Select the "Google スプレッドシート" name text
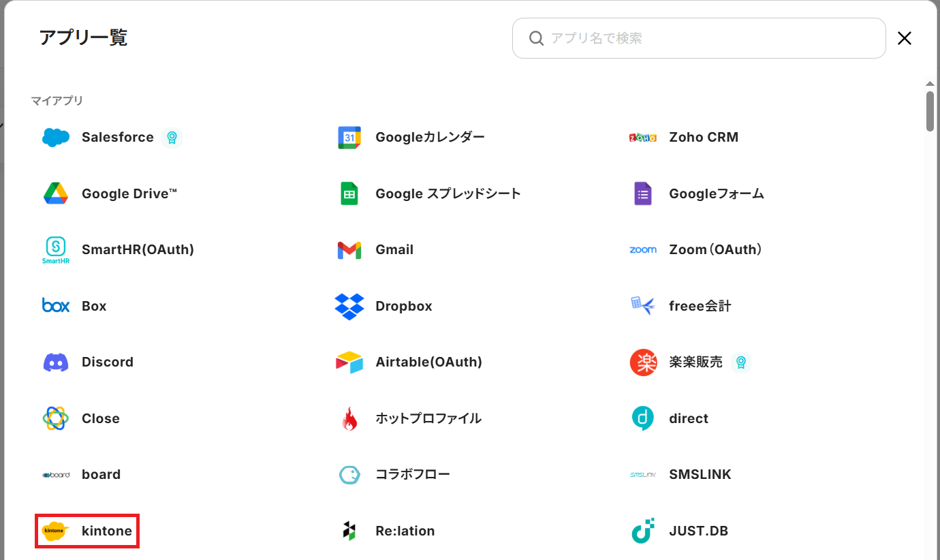Screen dimensions: 940x560 point(448,193)
